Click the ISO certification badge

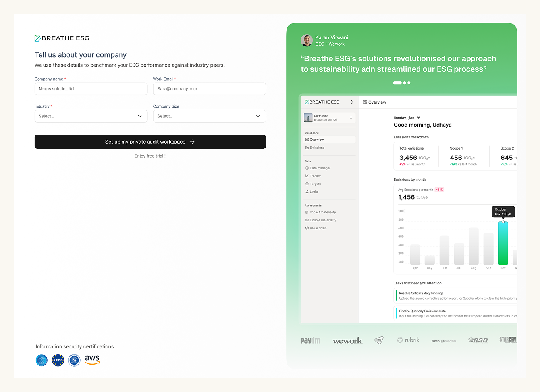tap(74, 360)
